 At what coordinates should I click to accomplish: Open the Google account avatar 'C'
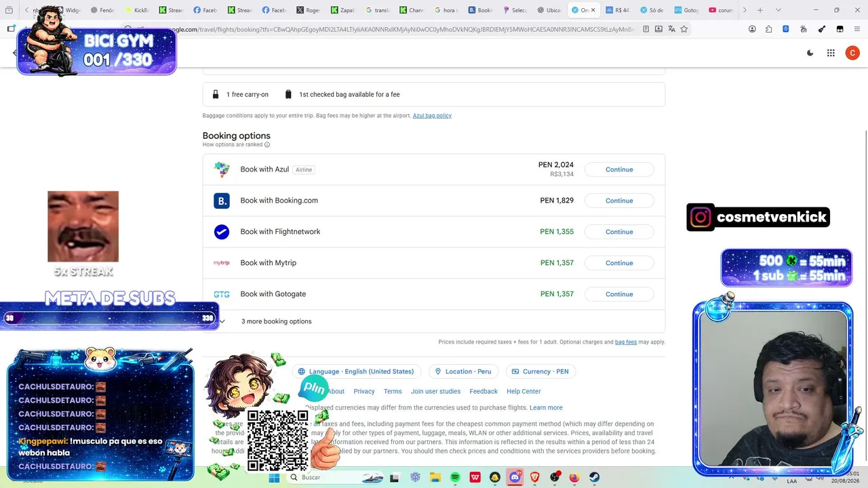(x=852, y=53)
